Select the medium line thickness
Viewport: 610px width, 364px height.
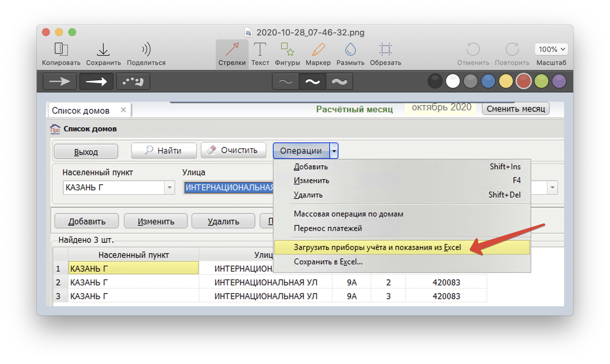tap(313, 81)
